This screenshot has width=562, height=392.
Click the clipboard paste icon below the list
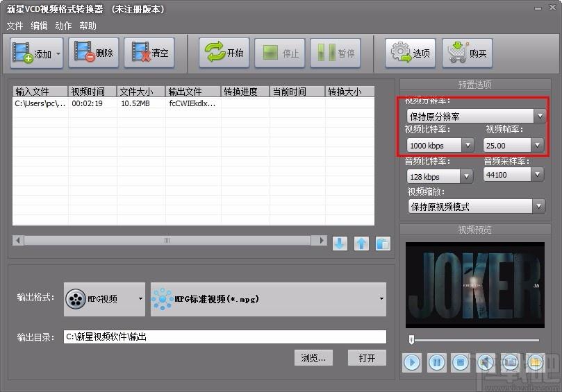pyautogui.click(x=383, y=244)
